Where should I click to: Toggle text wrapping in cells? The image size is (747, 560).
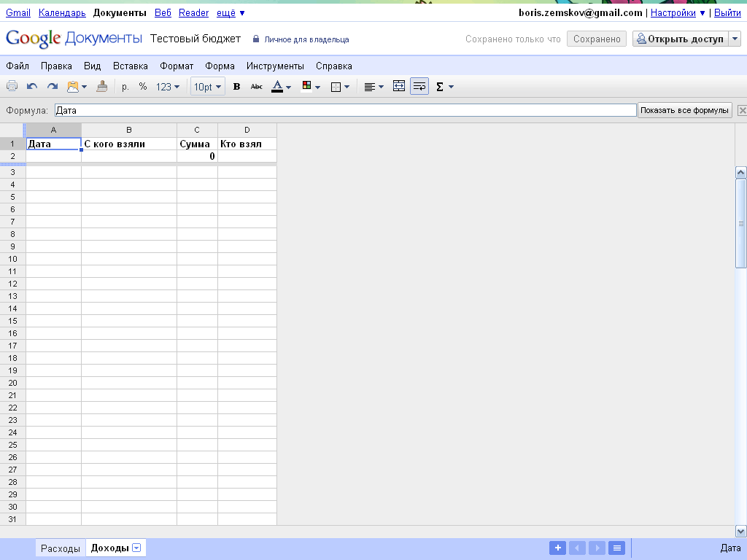click(419, 87)
